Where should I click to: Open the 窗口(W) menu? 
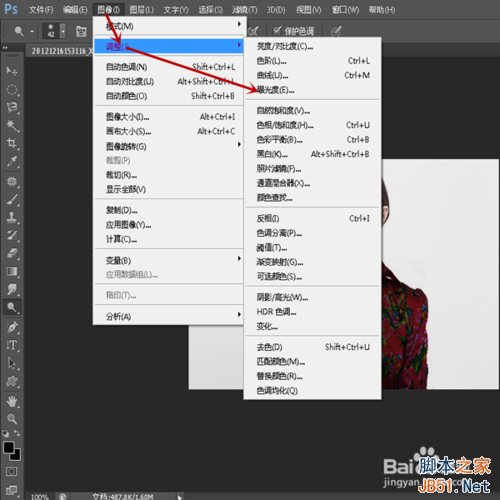[x=346, y=10]
